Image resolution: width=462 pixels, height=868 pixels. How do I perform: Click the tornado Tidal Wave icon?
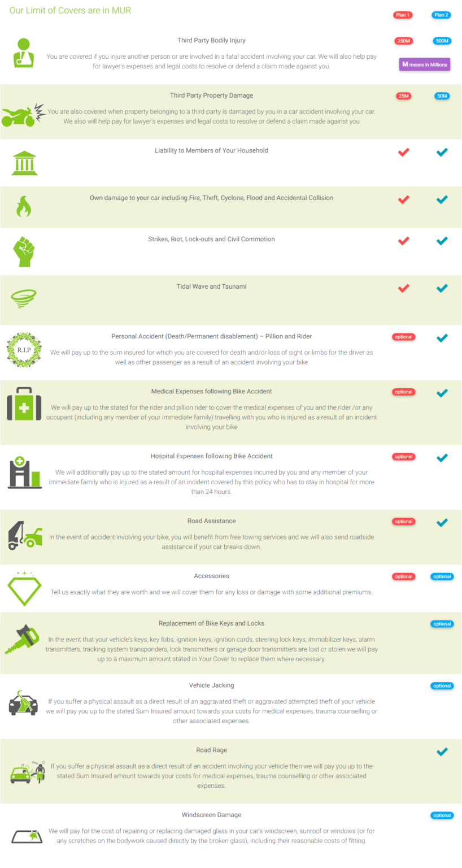[x=24, y=298]
